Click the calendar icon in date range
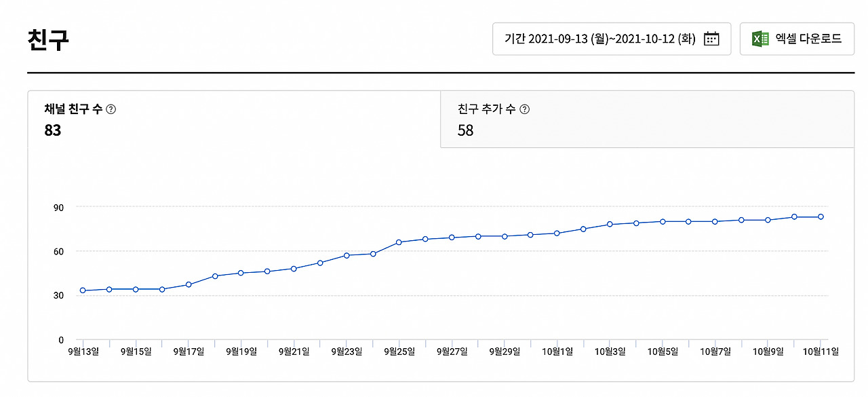 pyautogui.click(x=711, y=39)
